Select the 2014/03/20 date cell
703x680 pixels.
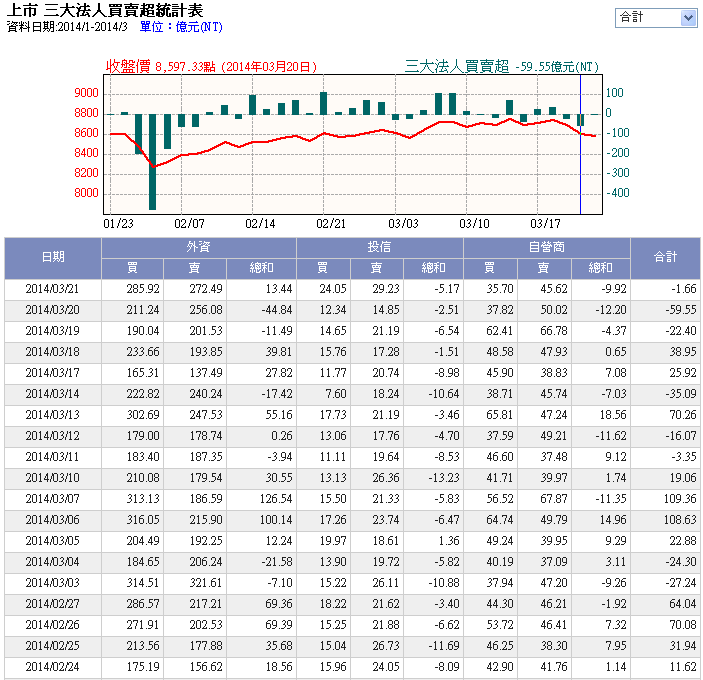(52, 310)
